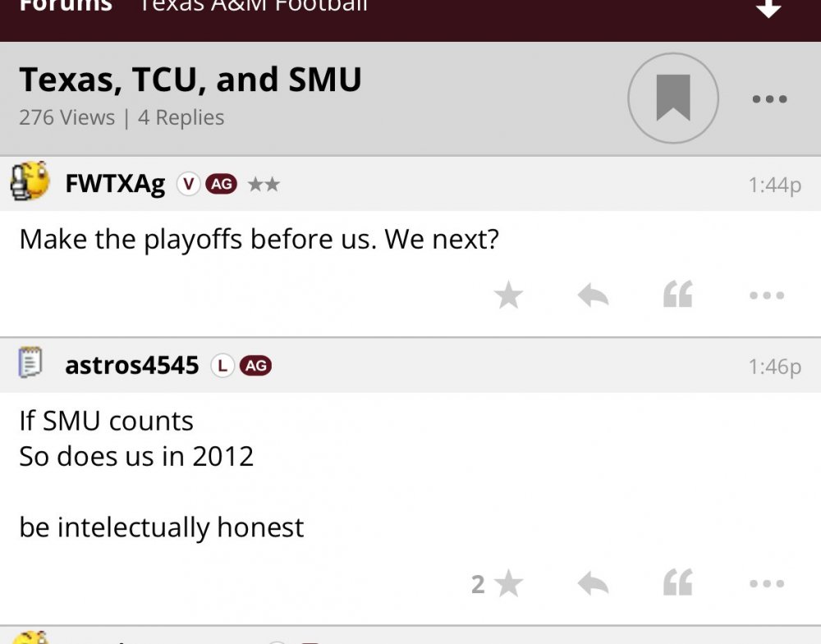Click FWTXAg's emoji avatar
This screenshot has width=821, height=644.
pos(30,182)
